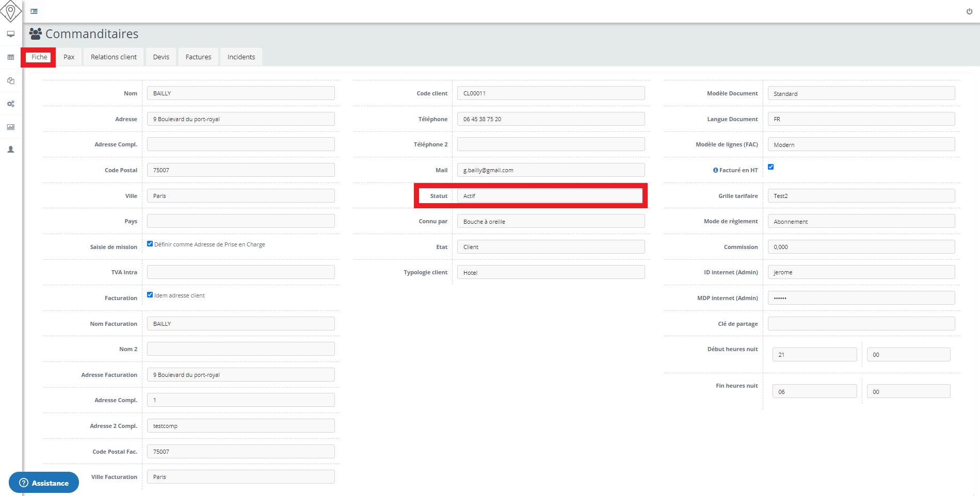Switch to the Relations client tab
Screen dimensions: 980x496
[114, 57]
